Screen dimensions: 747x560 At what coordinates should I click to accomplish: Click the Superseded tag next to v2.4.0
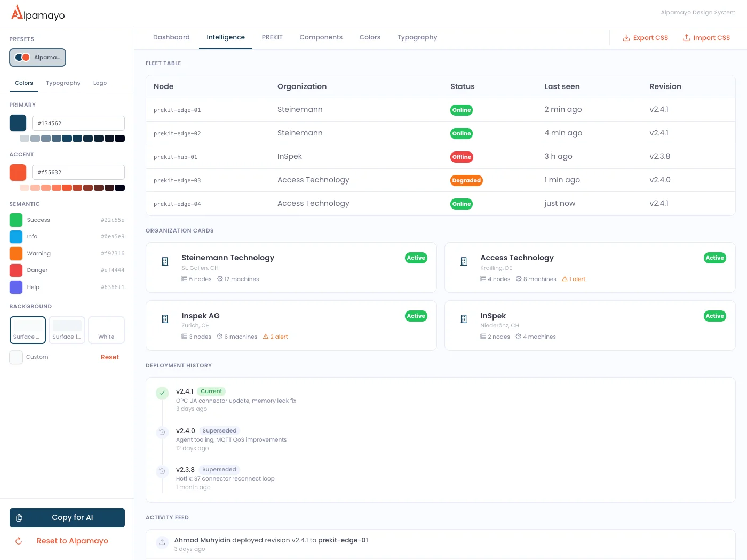[x=219, y=431]
